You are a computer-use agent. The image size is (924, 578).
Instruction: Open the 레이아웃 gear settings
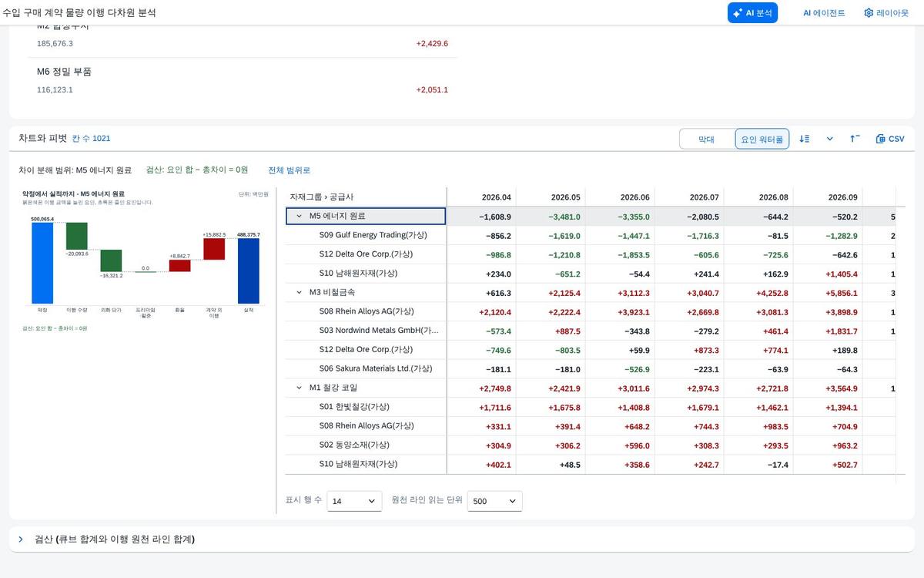(x=886, y=12)
